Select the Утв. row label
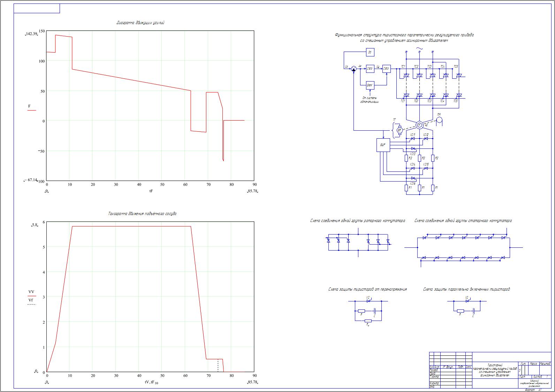The width and height of the screenshot is (555, 392). [x=432, y=387]
